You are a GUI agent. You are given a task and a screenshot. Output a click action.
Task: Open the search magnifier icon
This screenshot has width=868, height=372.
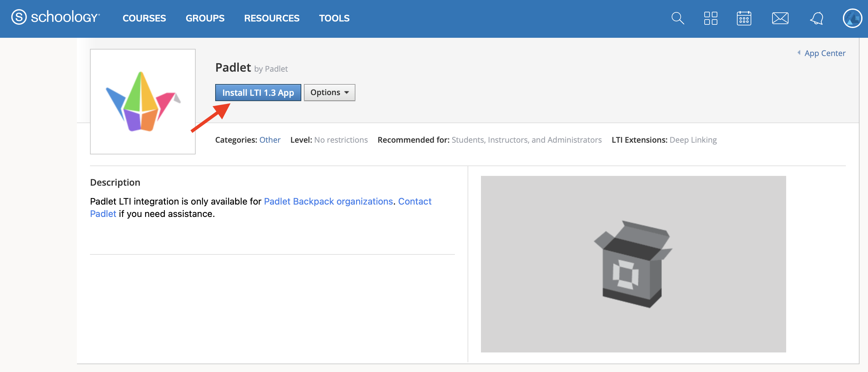point(677,18)
